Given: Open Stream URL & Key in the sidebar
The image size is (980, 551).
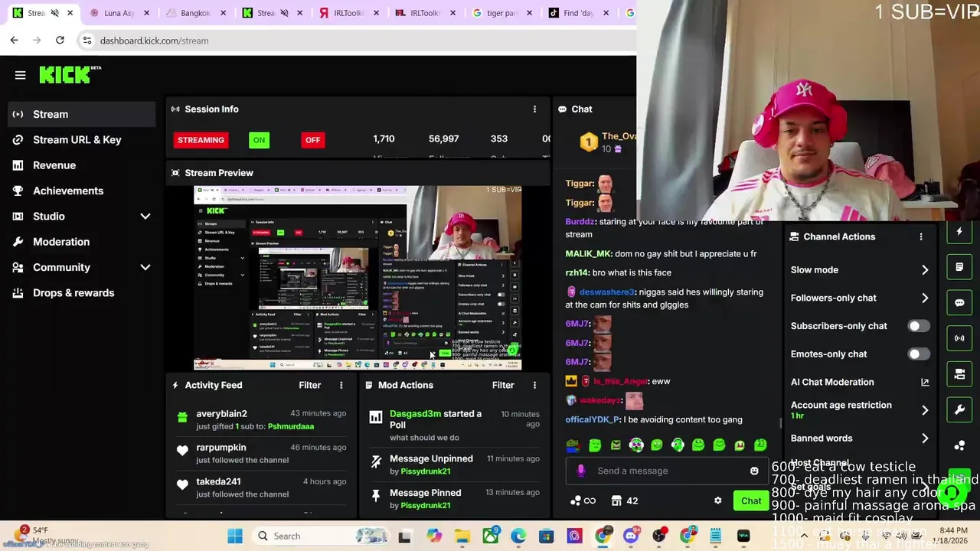Looking at the screenshot, I should 82,139.
